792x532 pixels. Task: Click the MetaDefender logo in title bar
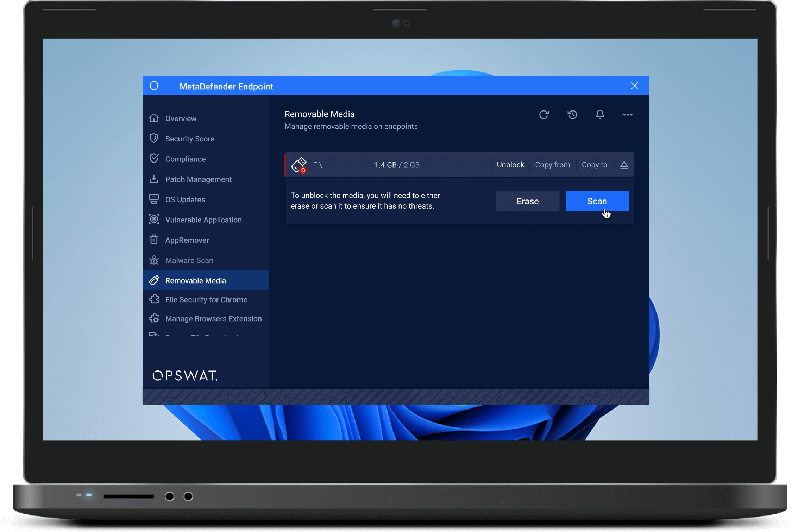click(154, 86)
